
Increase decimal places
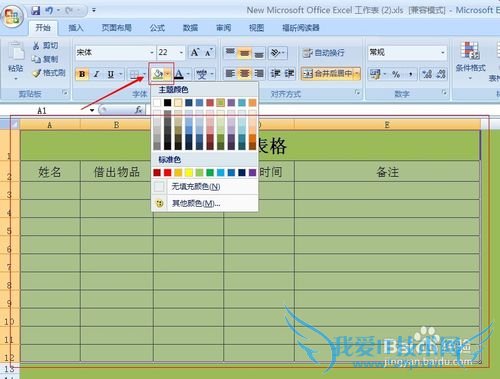[x=427, y=74]
